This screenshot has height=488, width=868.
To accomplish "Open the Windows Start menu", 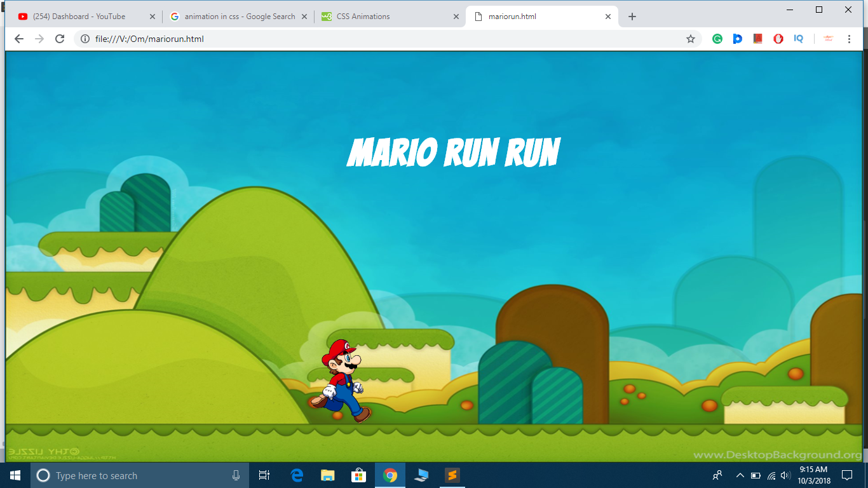I will pos(15,475).
